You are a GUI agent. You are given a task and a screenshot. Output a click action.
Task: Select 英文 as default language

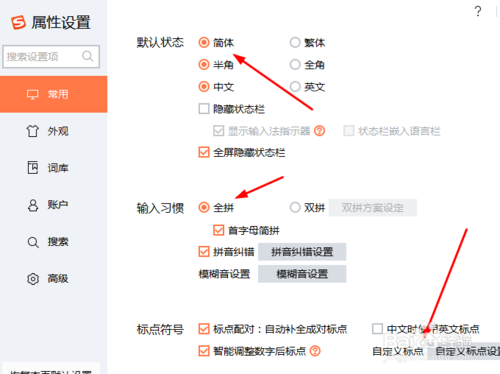click(295, 87)
